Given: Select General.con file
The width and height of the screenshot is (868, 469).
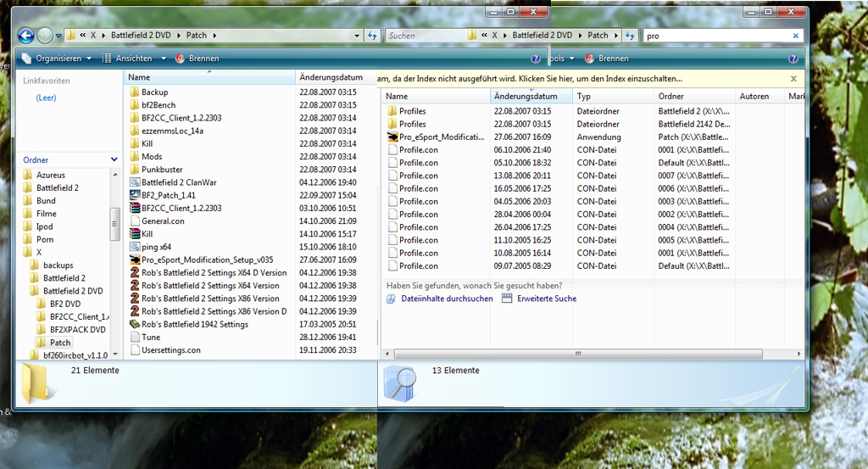Looking at the screenshot, I should (163, 221).
